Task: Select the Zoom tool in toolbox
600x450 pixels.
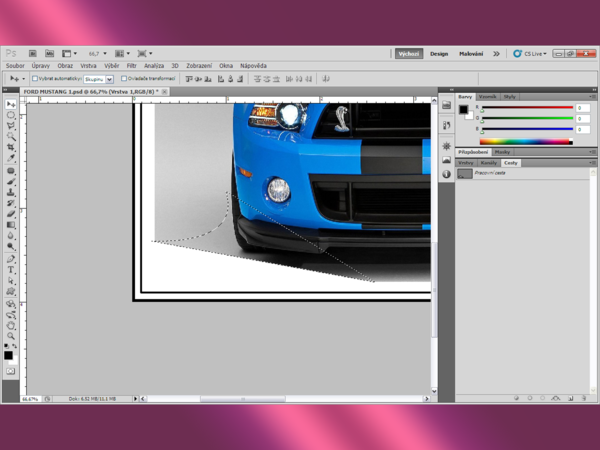Action: coord(11,336)
